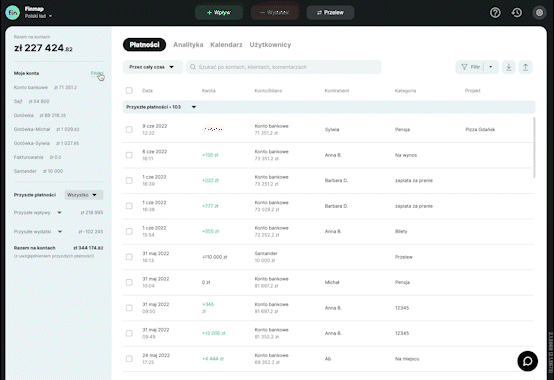Click the download payments icon
This screenshot has width=554, height=380.
click(508, 67)
